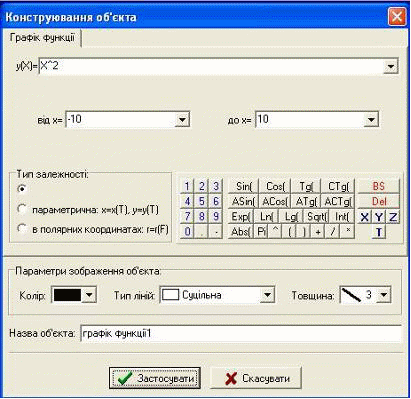Open the Тип лінії line style dropdown

(x=267, y=295)
